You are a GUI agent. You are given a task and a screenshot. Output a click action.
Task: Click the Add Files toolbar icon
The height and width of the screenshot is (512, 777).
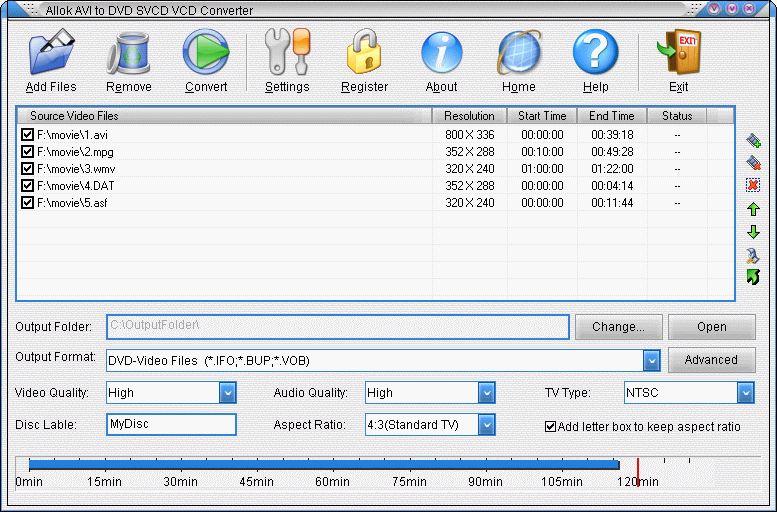51,52
